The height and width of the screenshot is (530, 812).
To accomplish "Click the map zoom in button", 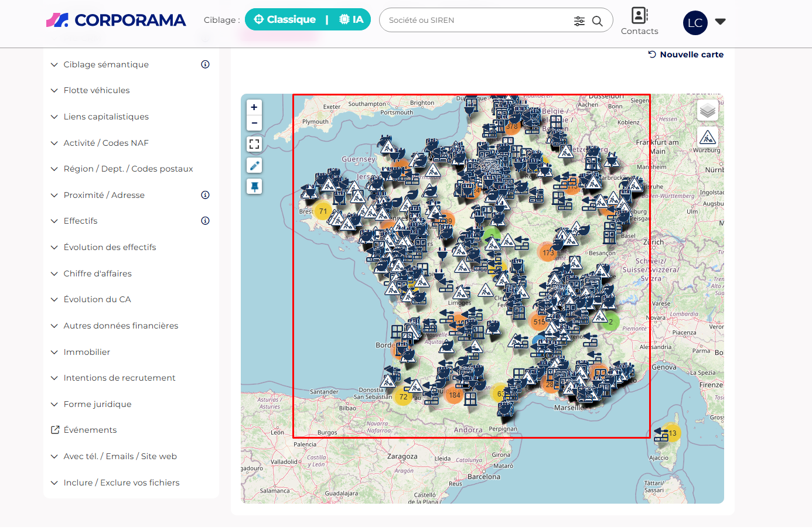I will coord(254,107).
